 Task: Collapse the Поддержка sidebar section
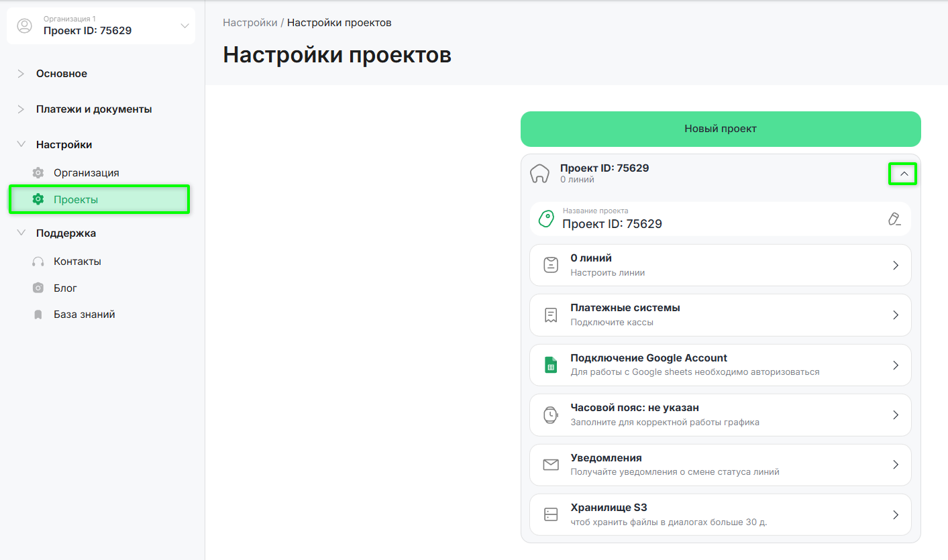(x=21, y=233)
